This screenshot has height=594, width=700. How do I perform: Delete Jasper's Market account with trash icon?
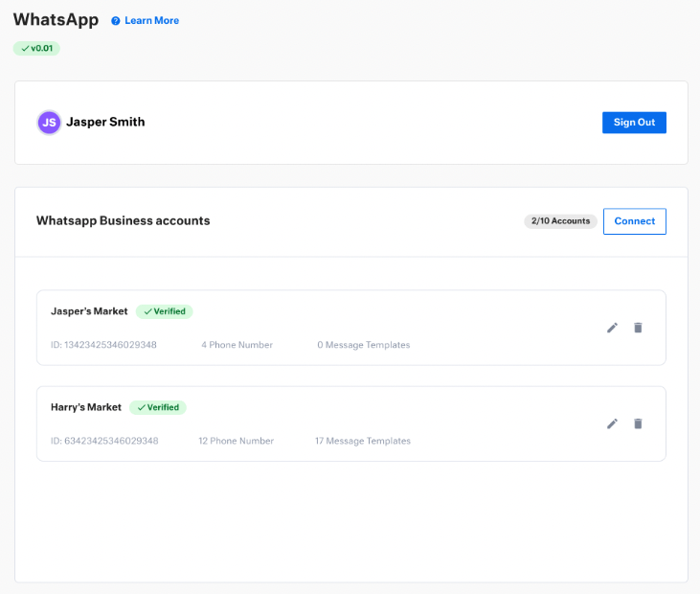click(x=638, y=328)
